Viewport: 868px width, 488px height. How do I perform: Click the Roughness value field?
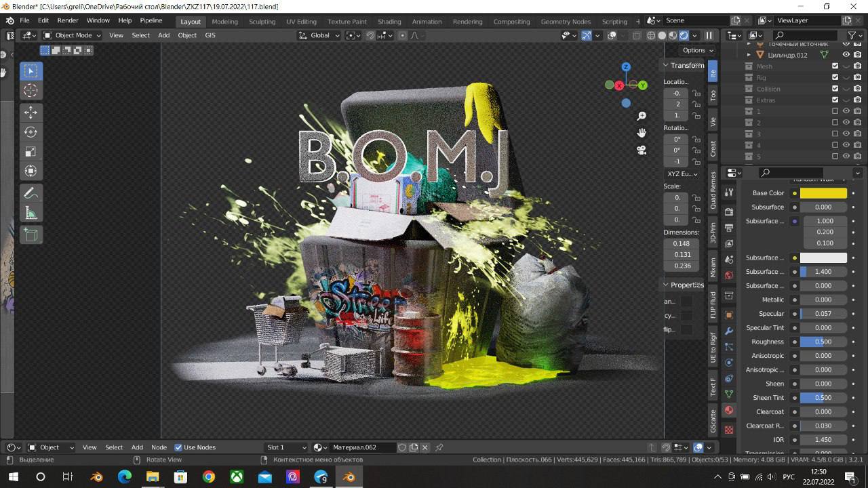point(823,342)
